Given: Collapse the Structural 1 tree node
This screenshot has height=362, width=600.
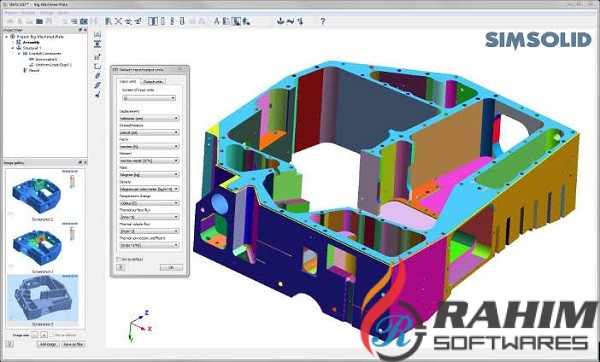Looking at the screenshot, I should [13, 48].
